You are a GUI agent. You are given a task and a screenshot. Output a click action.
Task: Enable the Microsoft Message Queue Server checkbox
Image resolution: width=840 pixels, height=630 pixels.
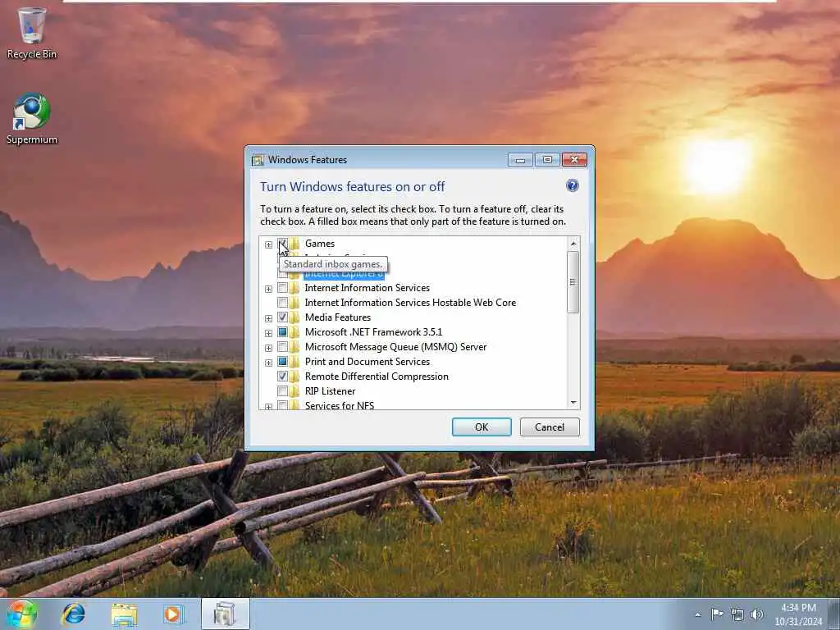tap(282, 347)
